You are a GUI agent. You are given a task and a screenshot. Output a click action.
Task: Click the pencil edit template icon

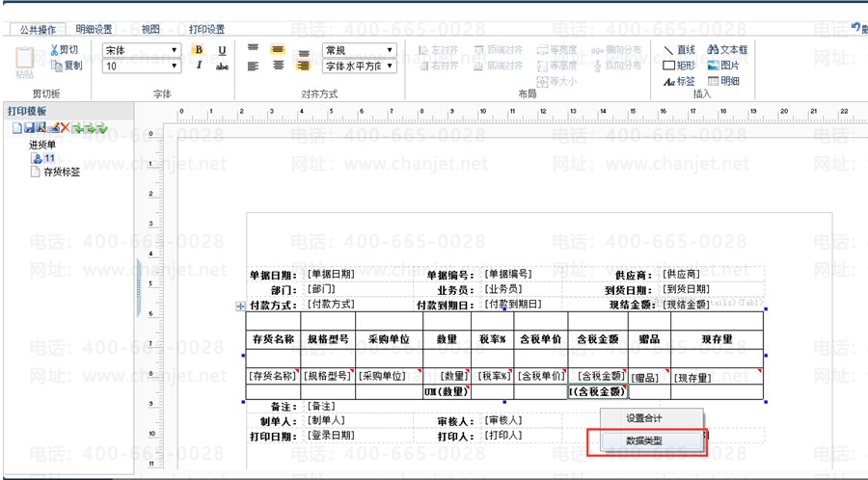coord(53,128)
